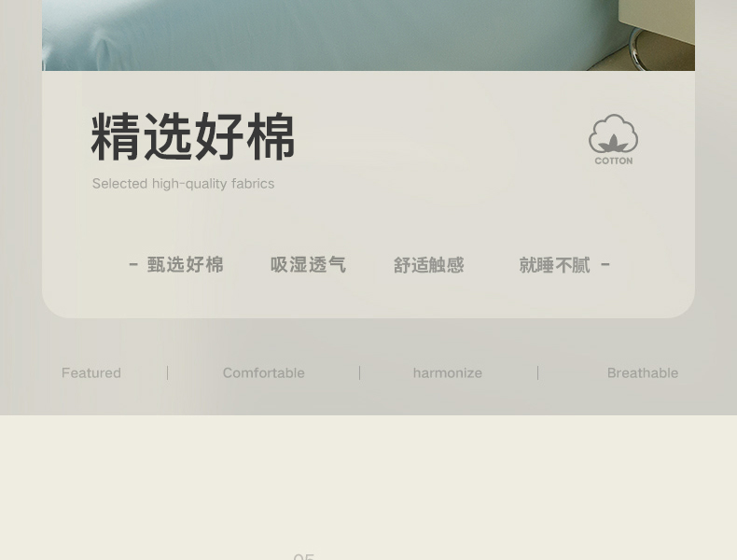This screenshot has height=560, width=737.
Task: Click the 舒适触感 feature text
Action: (428, 265)
